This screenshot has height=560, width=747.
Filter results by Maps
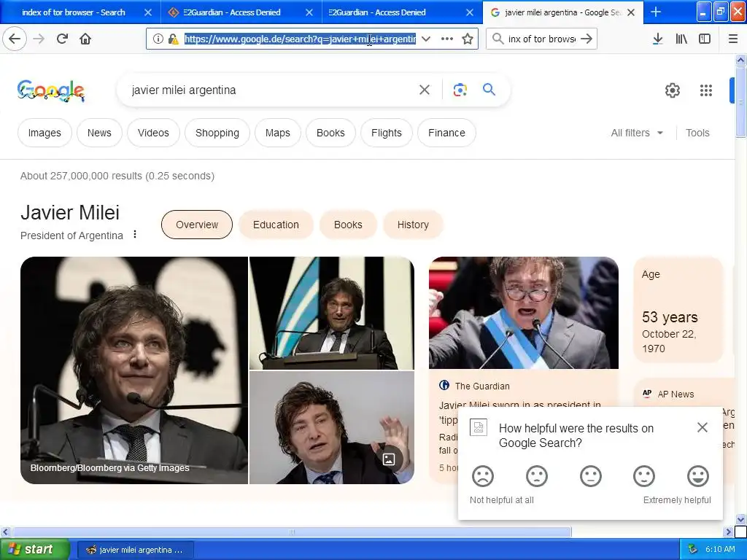coord(278,133)
